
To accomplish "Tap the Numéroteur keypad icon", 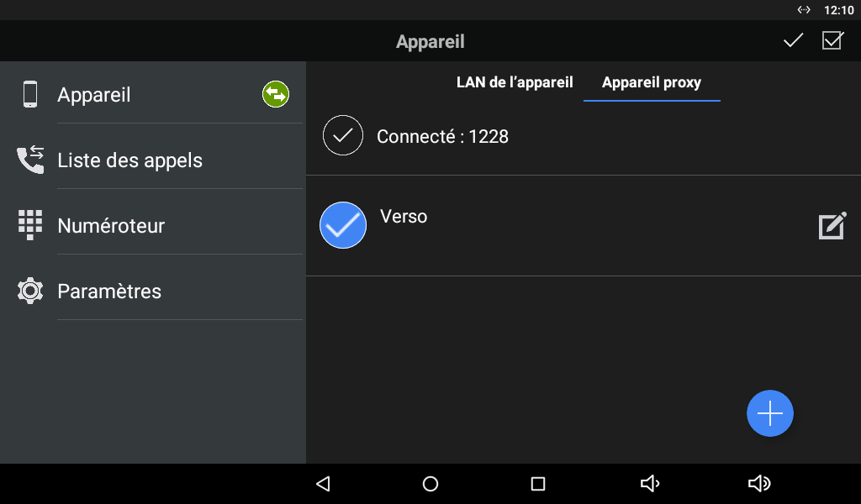I will pos(30,225).
